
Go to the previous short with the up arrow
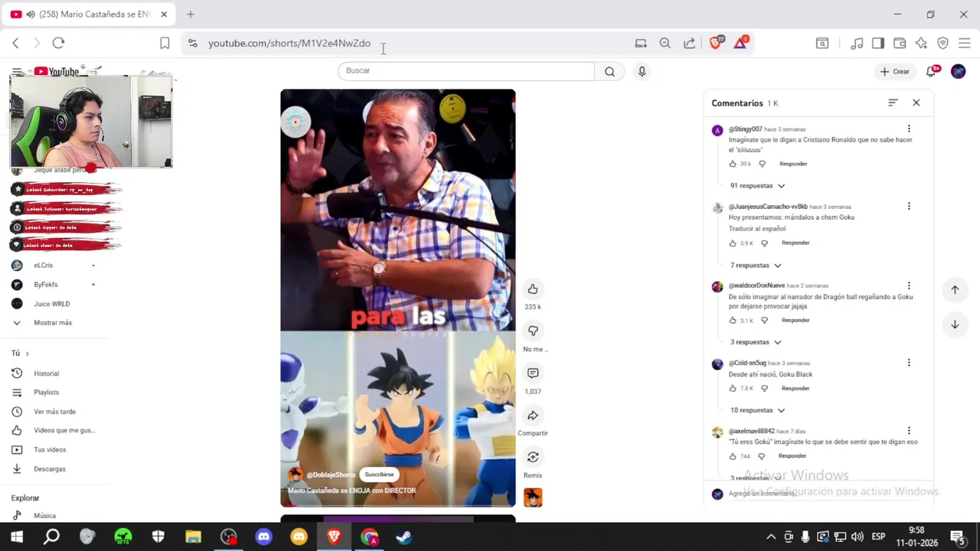point(955,289)
